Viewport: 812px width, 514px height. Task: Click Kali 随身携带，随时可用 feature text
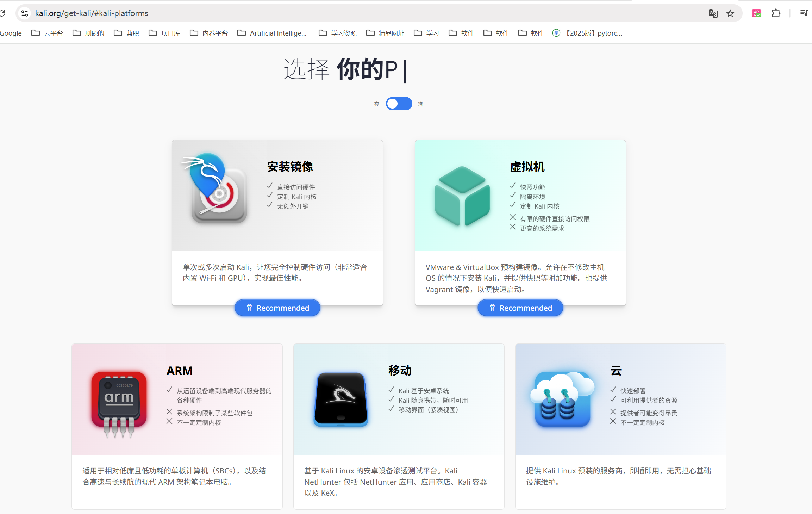point(433,400)
